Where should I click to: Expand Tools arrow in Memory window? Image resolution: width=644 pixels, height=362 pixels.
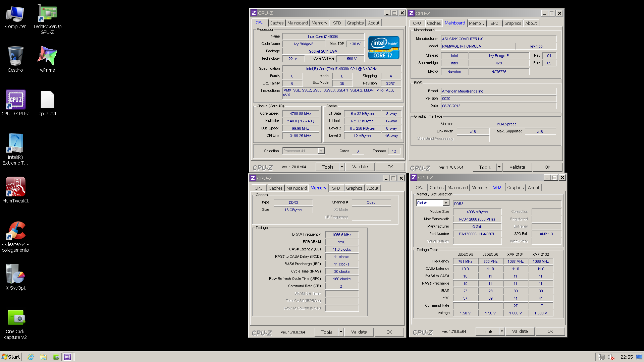(341, 332)
